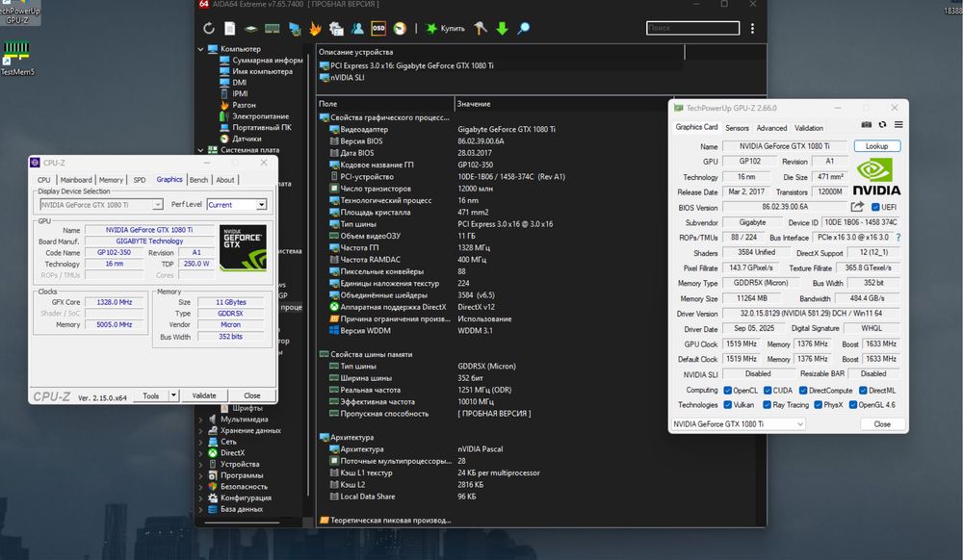Click the Close button in GPU-Z
This screenshot has width=963, height=560.
[882, 423]
